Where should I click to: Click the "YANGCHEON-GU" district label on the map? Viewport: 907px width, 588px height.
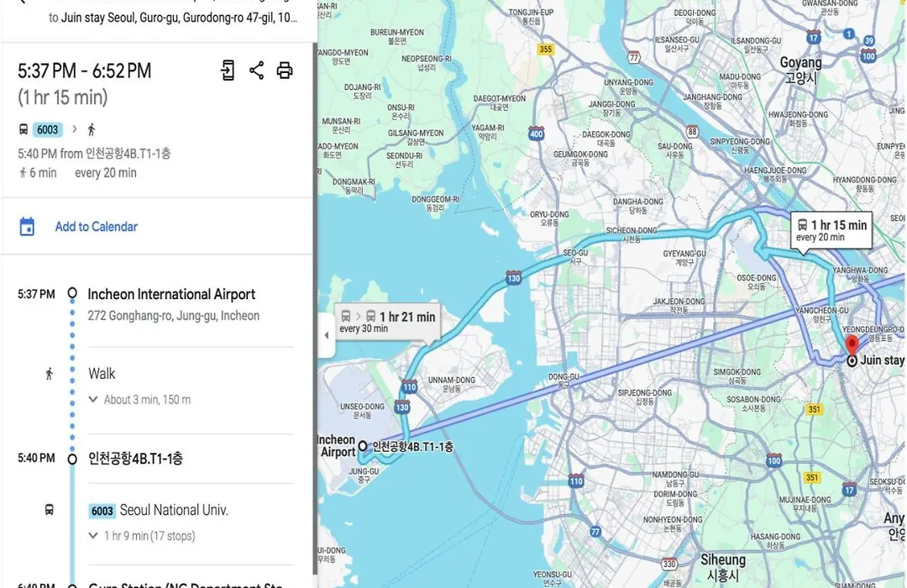coord(822,314)
